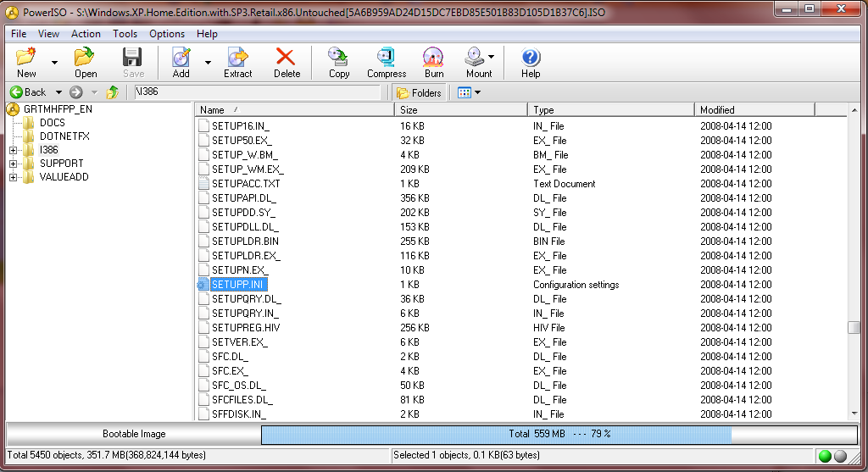Image resolution: width=868 pixels, height=472 pixels.
Task: Sort files by Size column header
Action: point(462,110)
